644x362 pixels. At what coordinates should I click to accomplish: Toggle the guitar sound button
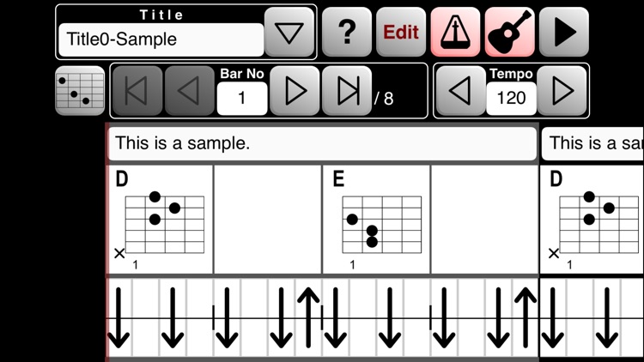(509, 33)
